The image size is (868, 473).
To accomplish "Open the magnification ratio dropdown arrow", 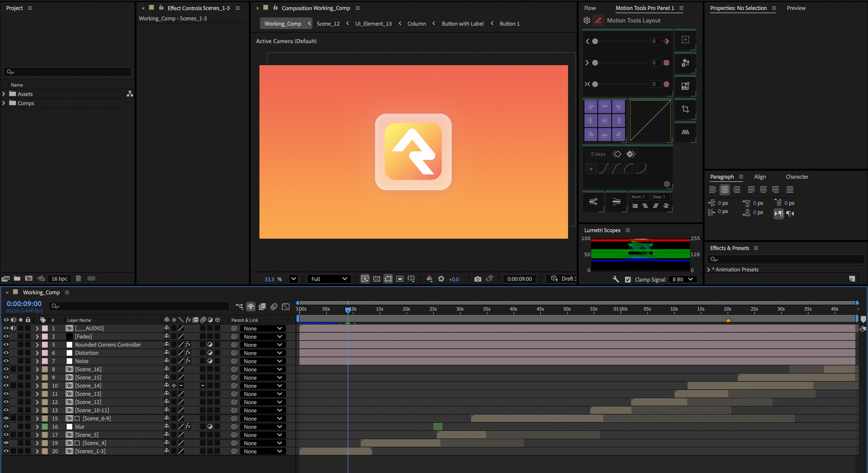I will pyautogui.click(x=294, y=279).
